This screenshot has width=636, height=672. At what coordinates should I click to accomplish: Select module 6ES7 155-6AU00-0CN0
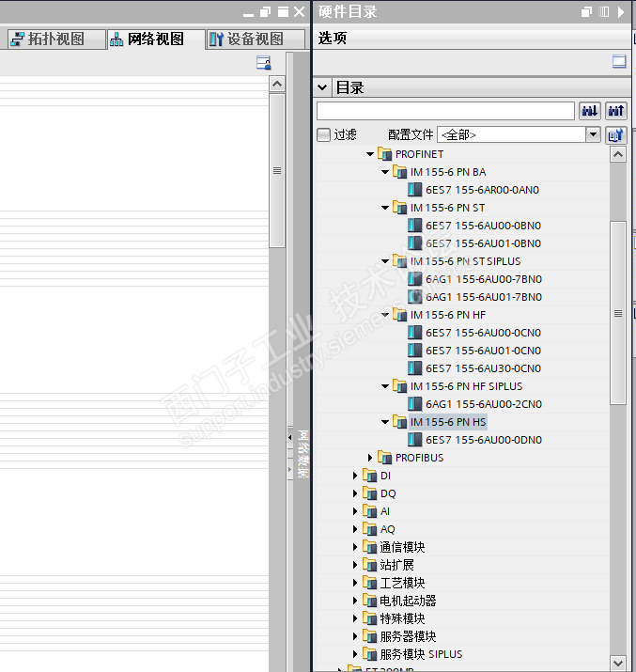tap(483, 333)
